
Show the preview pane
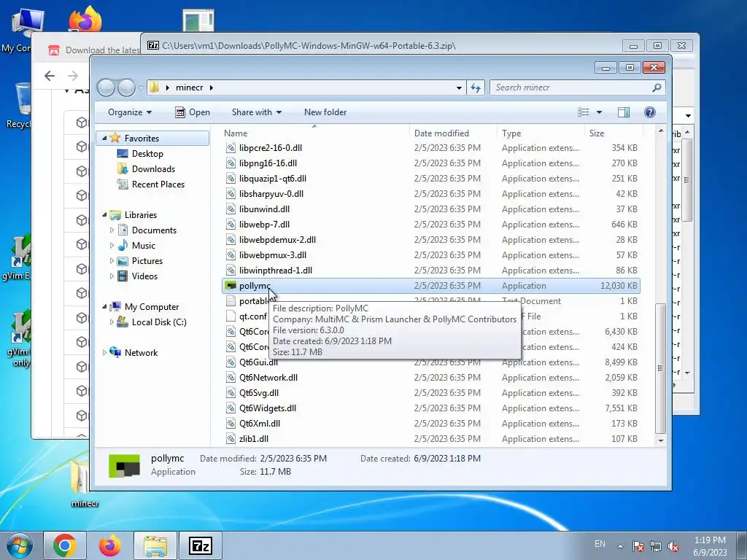[x=623, y=112]
